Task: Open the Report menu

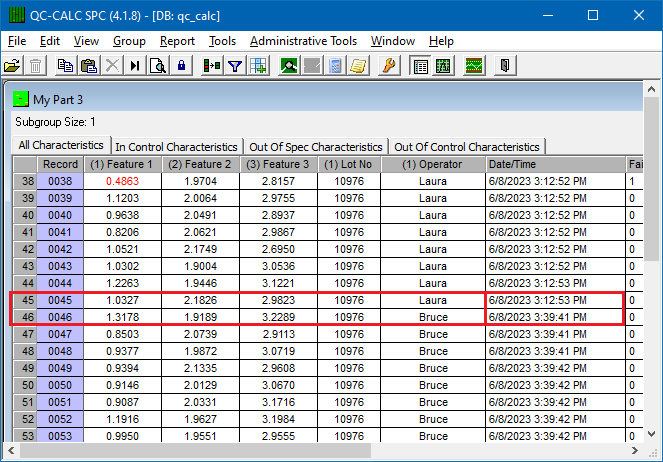Action: coord(177,41)
